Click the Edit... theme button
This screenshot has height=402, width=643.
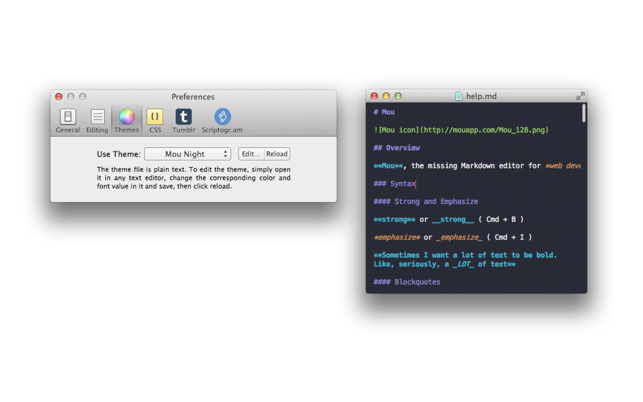(251, 154)
